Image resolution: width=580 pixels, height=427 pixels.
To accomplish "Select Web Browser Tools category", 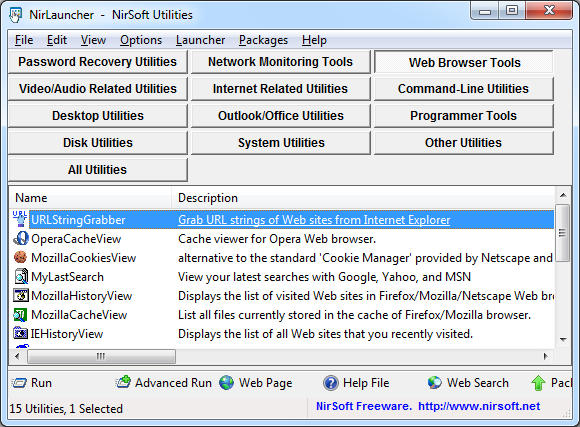I will pos(464,62).
